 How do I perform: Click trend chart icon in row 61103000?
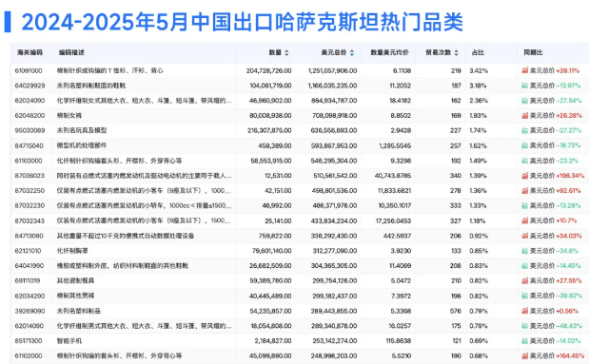point(524,161)
